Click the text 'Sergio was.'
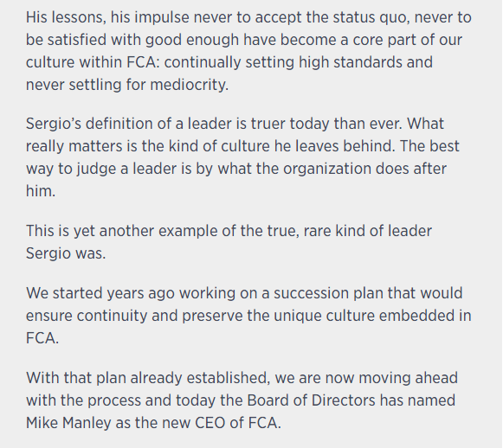Screen dimensions: 503x448 coord(66,253)
